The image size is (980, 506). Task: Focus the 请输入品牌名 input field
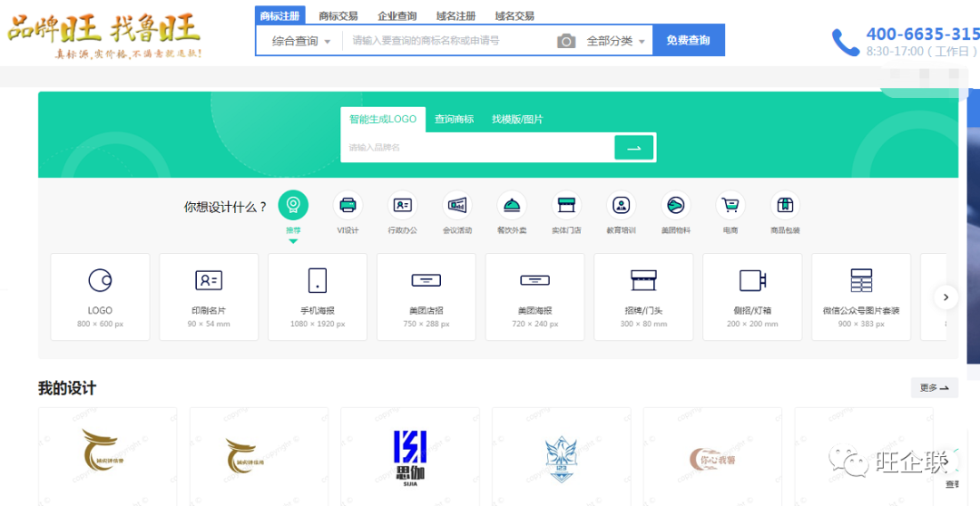click(x=476, y=148)
